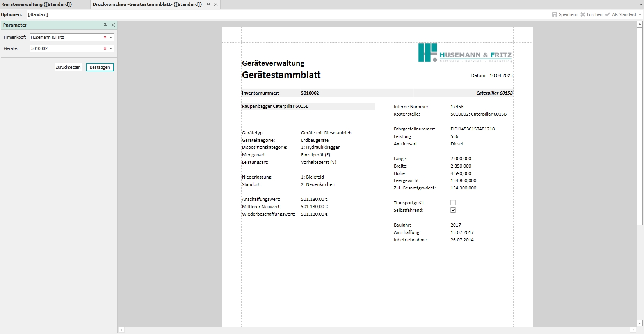
Task: Click the Kostenstelle value 5010002: Caterpillar 6015B
Action: (x=479, y=114)
